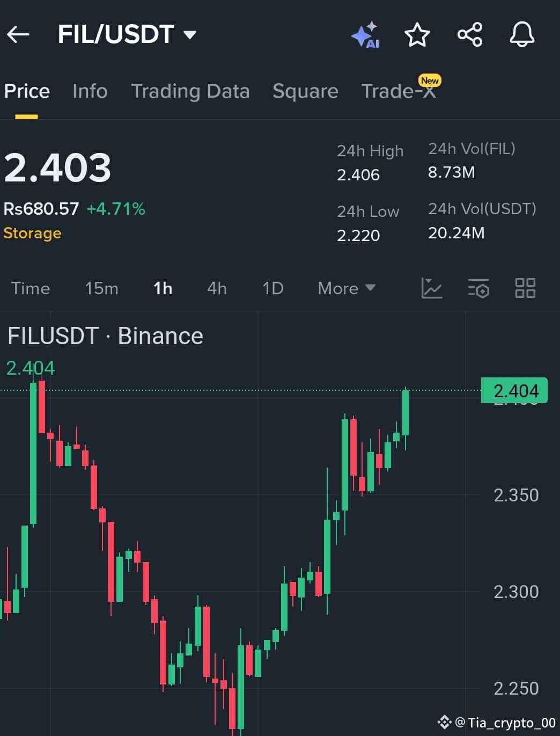The height and width of the screenshot is (736, 560).
Task: Open the chart layout grid icon
Action: point(525,288)
